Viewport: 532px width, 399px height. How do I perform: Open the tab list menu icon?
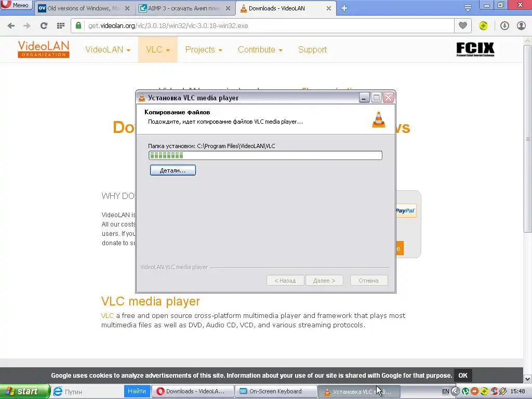coord(468,8)
